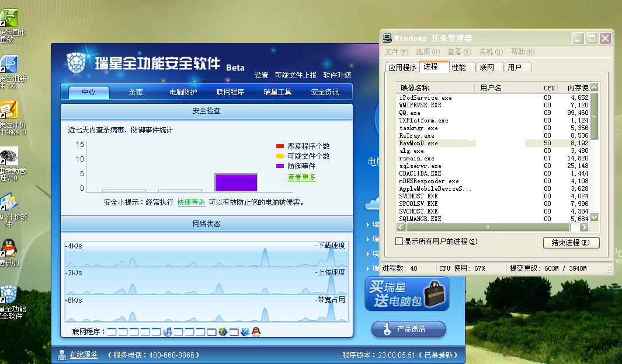This screenshot has width=622, height=364.
Task: Switch to the 用户 tab
Action: point(517,67)
